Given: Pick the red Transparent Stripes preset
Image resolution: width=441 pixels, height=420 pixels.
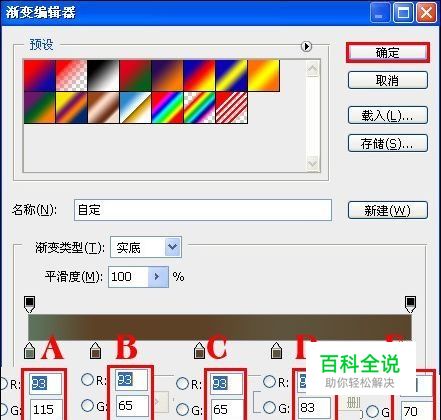Looking at the screenshot, I should [x=232, y=108].
